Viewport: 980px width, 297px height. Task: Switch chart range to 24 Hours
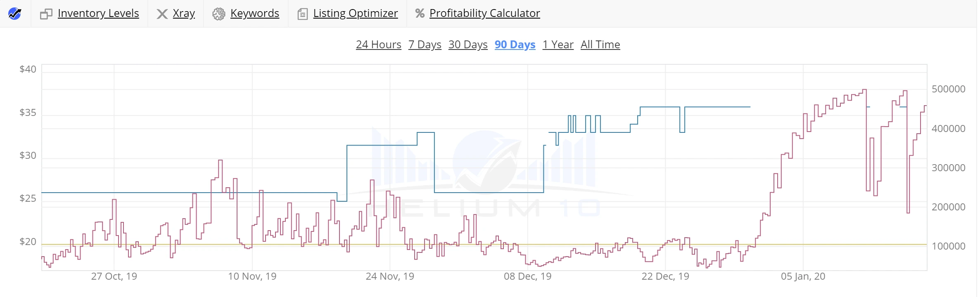(379, 45)
